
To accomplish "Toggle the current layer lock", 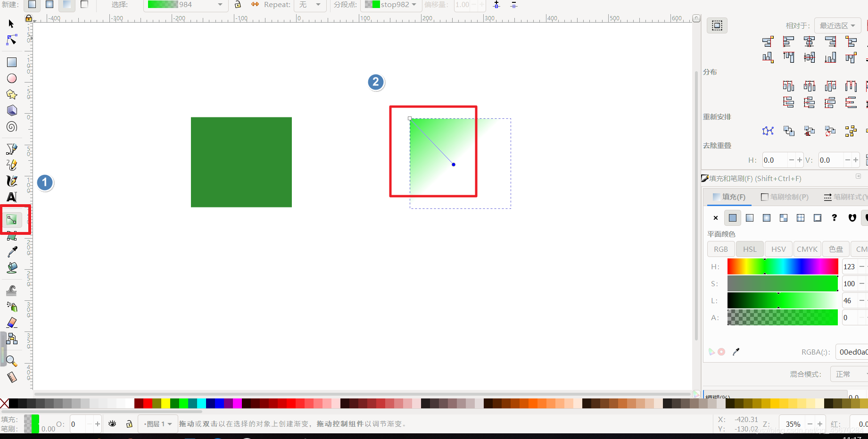I will click(129, 423).
